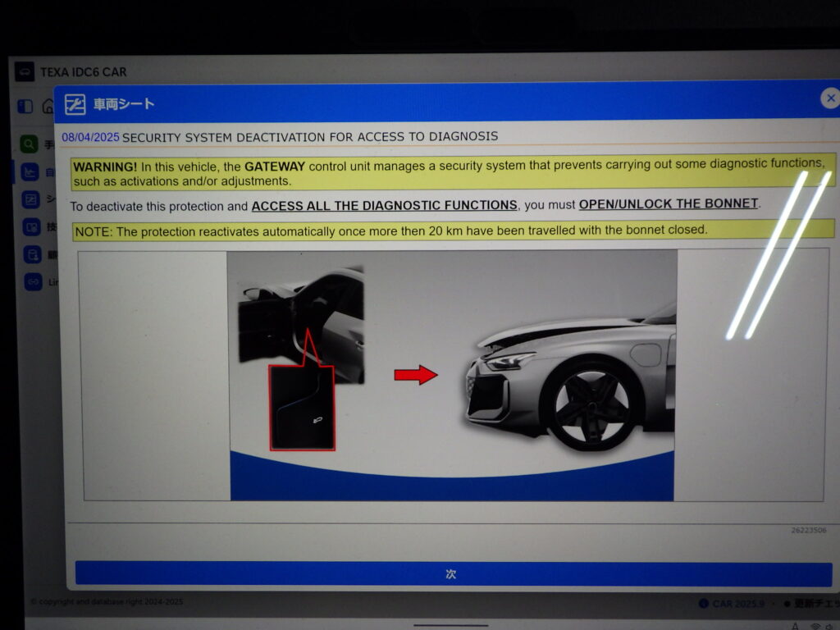
Task: Close the 車両シート dialog with X
Action: pyautogui.click(x=830, y=98)
